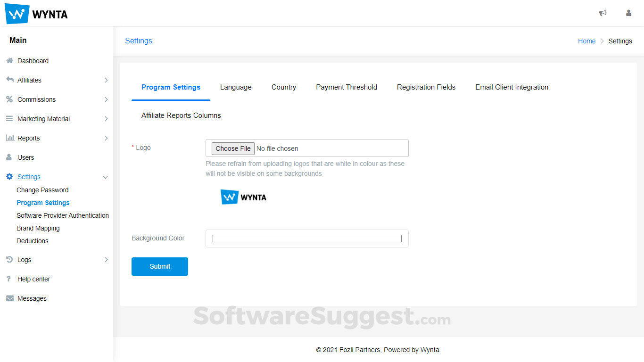
Task: Open Reports via its chart icon
Action: point(9,138)
